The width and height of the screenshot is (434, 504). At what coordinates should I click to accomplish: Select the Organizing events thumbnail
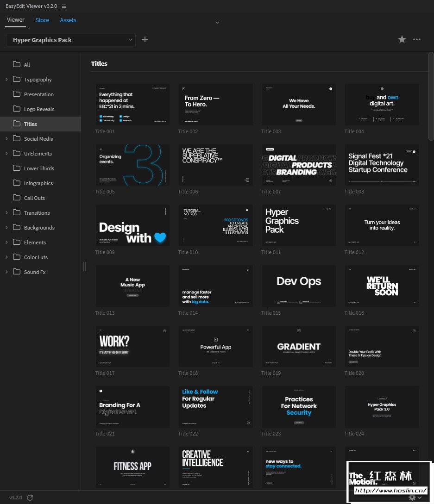[x=132, y=165]
